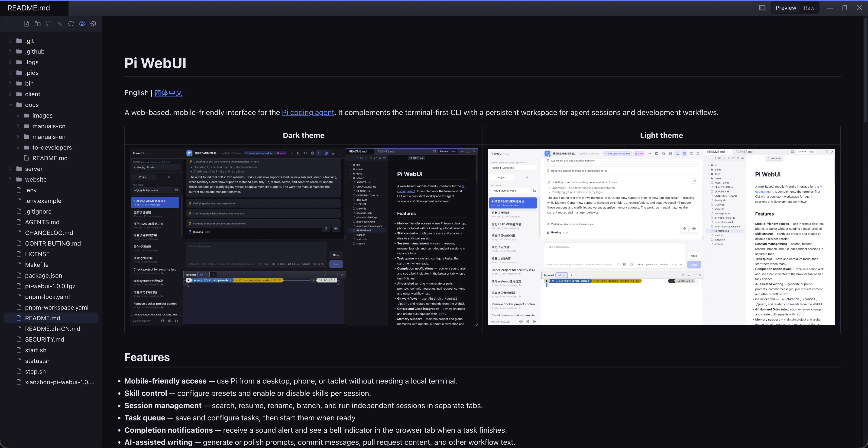Viewport: 868px width, 448px height.
Task: Click the Task queue bullet text
Action: pos(241,418)
